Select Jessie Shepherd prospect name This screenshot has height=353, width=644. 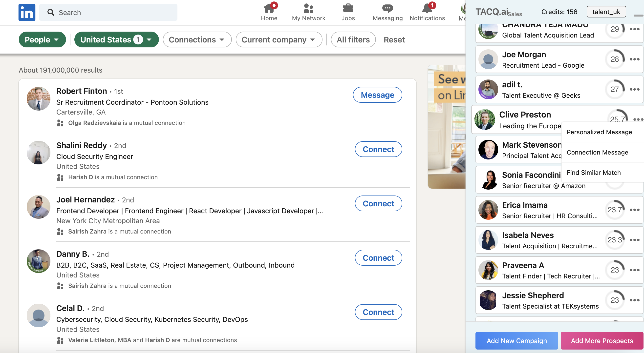point(533,295)
